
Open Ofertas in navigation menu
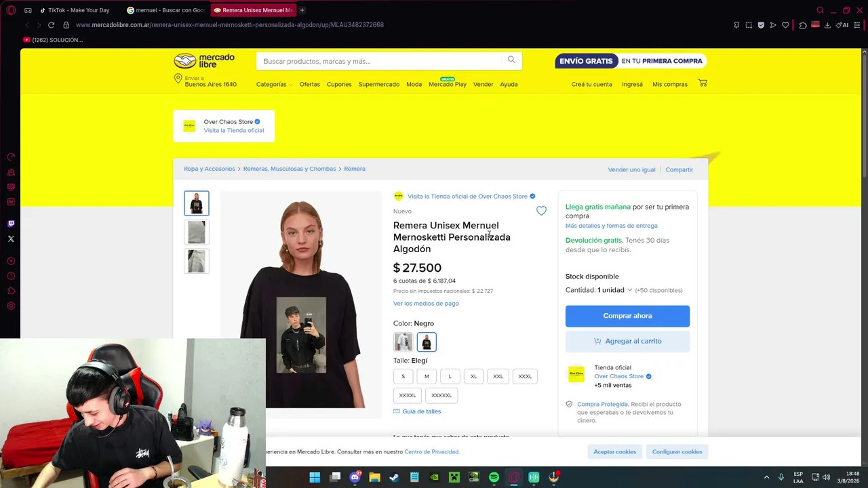coord(310,84)
